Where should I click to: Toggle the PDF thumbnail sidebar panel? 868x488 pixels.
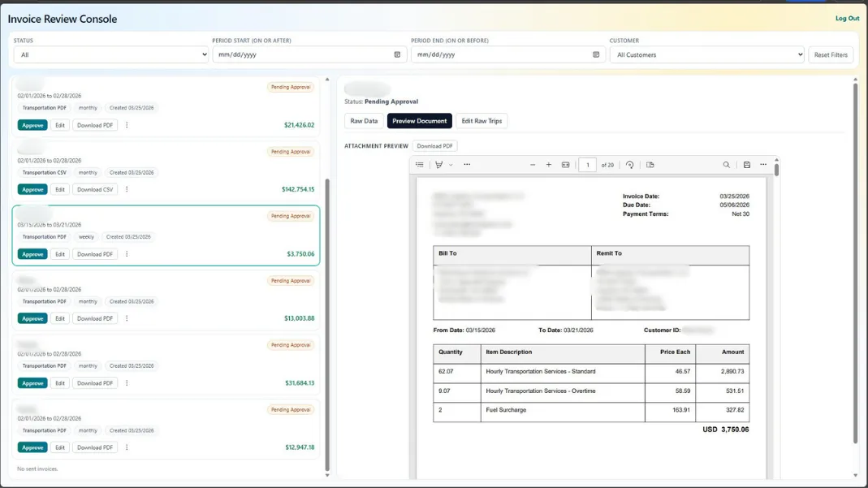420,164
